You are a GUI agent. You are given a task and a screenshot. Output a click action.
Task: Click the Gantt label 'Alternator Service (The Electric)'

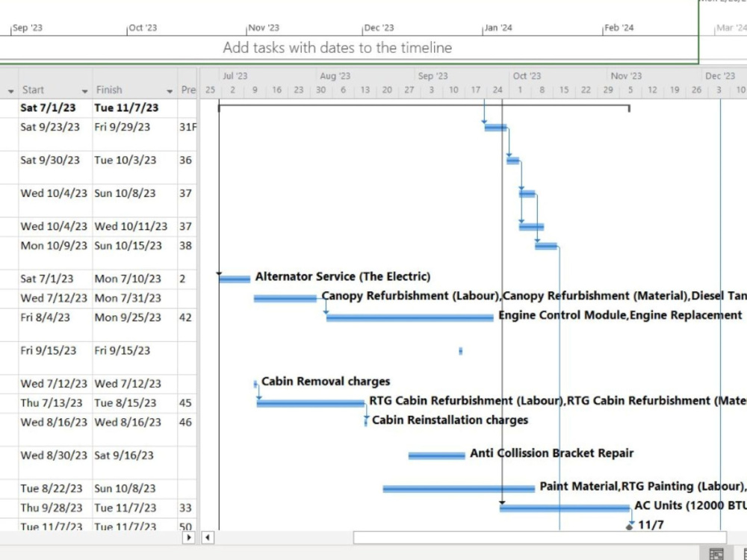pyautogui.click(x=343, y=277)
